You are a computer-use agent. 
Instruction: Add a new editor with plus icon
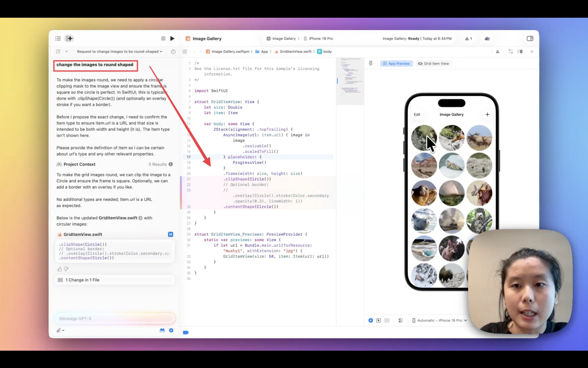click(532, 51)
